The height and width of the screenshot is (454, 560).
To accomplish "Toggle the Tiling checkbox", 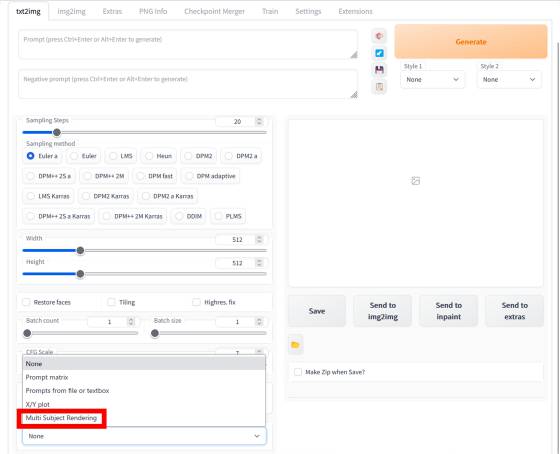I will pos(111,302).
